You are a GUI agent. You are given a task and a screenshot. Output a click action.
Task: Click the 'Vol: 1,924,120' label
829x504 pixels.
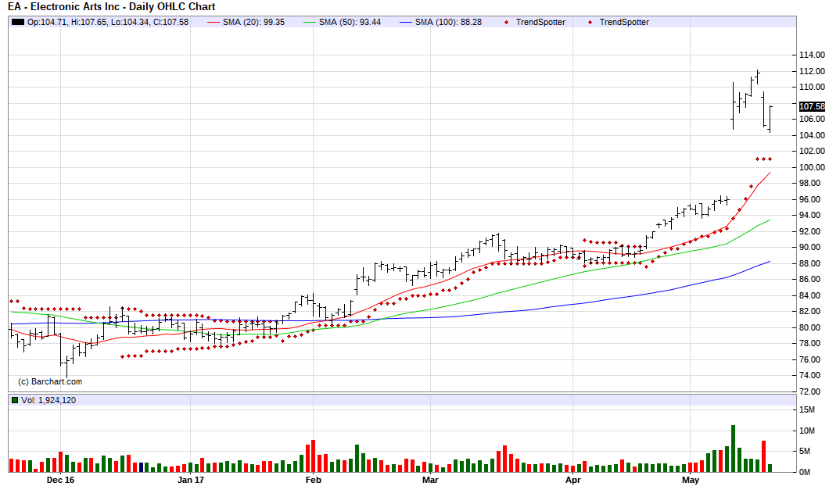pyautogui.click(x=48, y=400)
